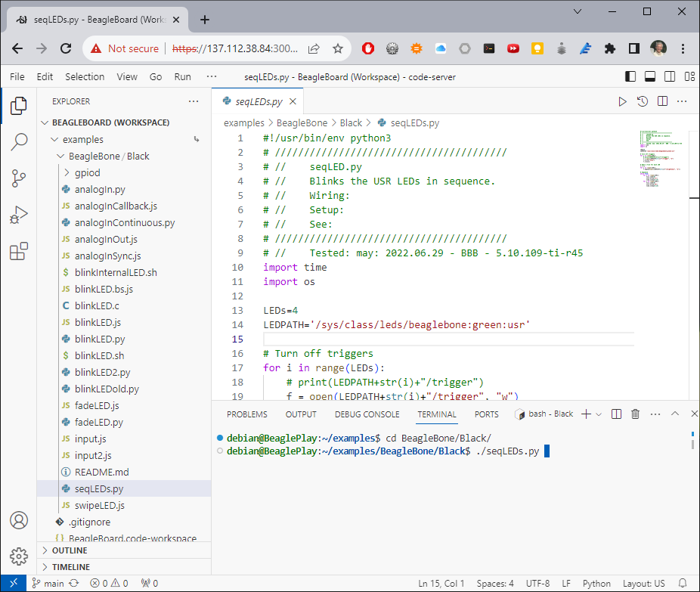Open the View menu
700x592 pixels.
pyautogui.click(x=127, y=76)
